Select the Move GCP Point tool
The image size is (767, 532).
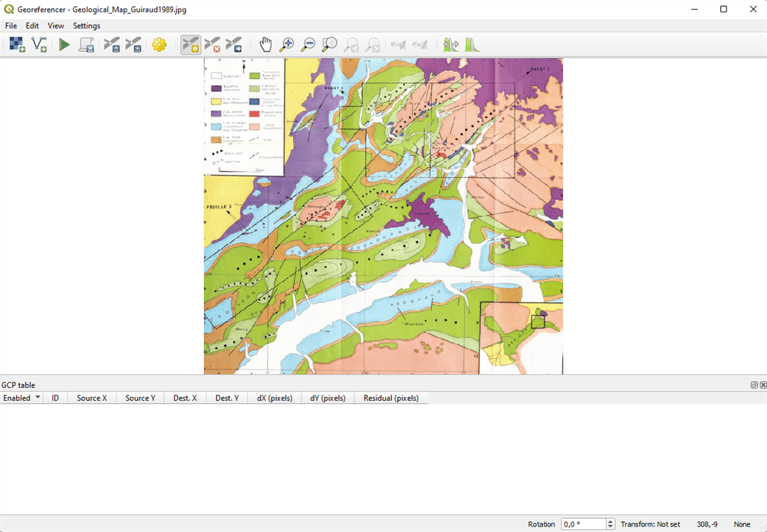point(234,45)
